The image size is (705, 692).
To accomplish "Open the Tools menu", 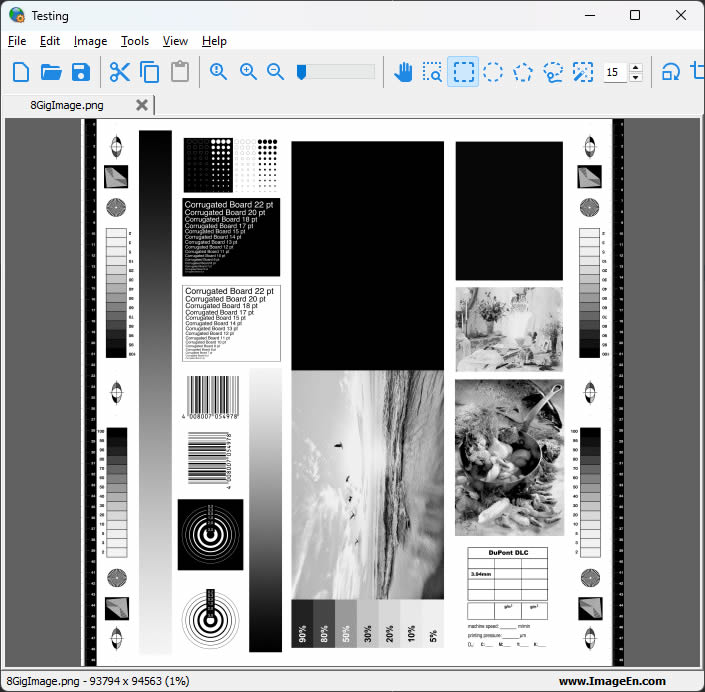I will pyautogui.click(x=135, y=41).
